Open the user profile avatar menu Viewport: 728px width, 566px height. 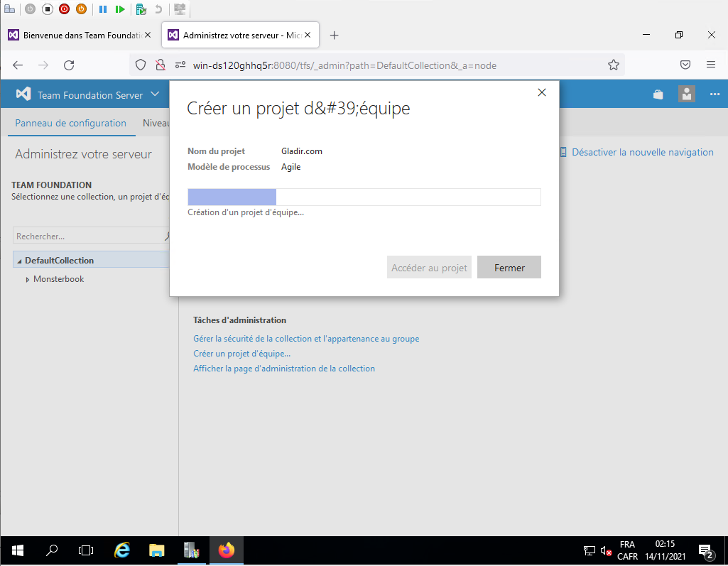pos(686,94)
